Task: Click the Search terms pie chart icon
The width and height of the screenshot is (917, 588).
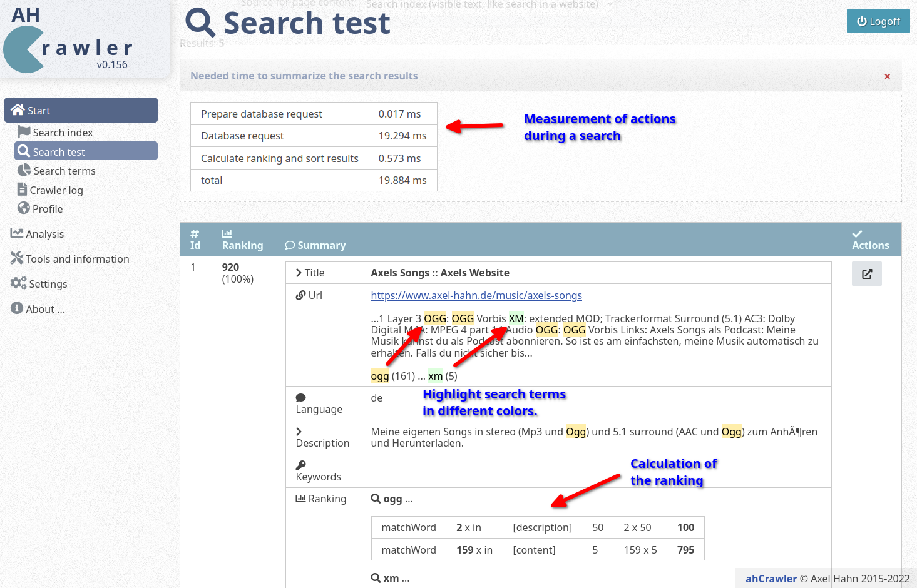Action: tap(24, 170)
